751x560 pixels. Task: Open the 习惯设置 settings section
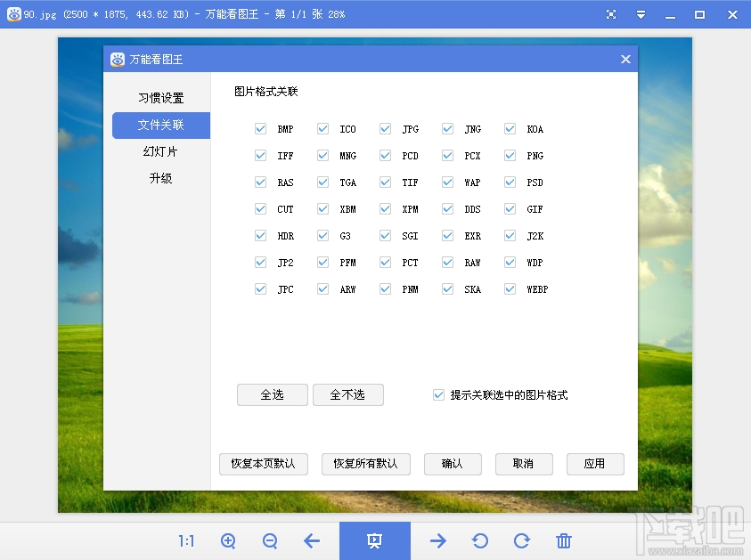coord(161,98)
